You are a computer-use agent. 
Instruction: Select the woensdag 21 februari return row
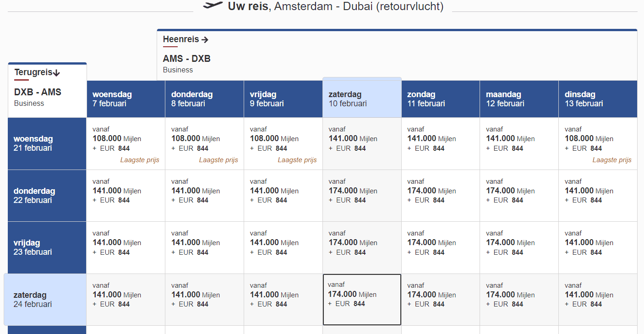click(47, 143)
